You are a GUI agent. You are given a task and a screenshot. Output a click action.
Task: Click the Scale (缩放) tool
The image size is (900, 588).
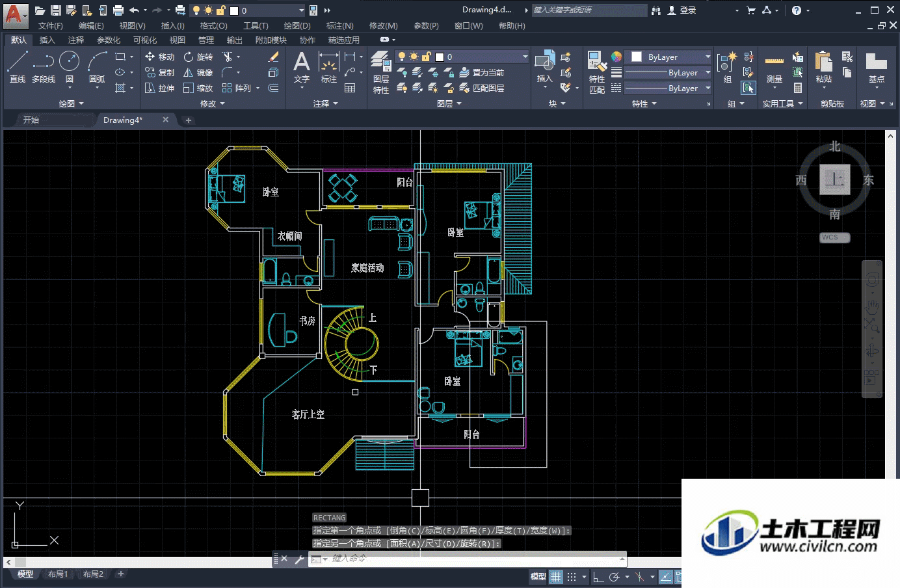click(198, 88)
